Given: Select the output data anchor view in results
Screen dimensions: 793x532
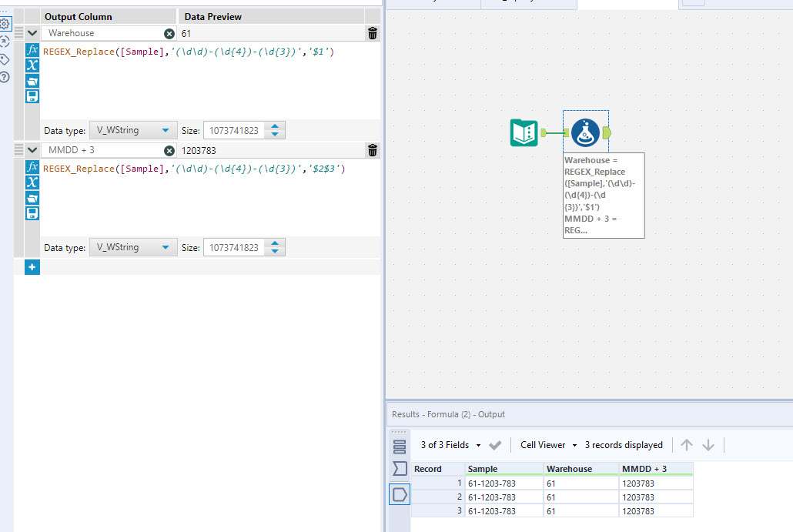Looking at the screenshot, I should pos(400,494).
